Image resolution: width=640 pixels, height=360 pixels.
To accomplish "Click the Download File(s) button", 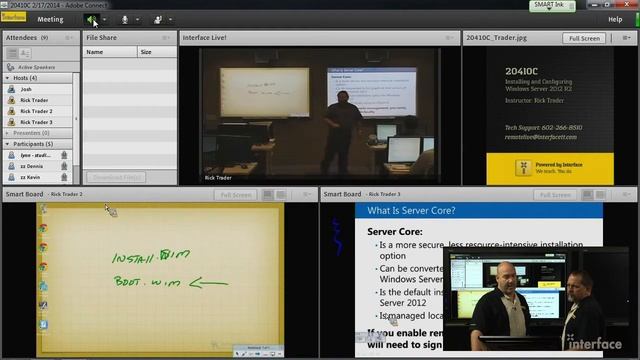I will [116, 178].
